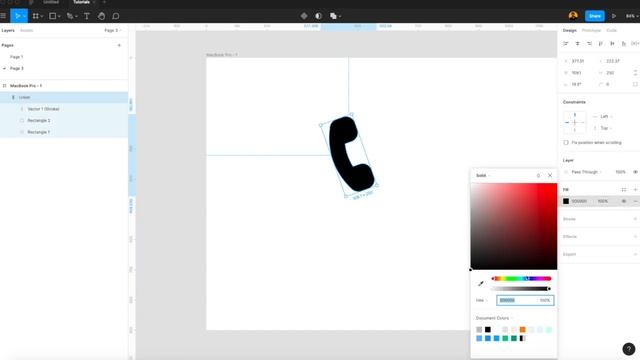Click the Boolean operations icon
640x360 pixels.
coord(333,16)
